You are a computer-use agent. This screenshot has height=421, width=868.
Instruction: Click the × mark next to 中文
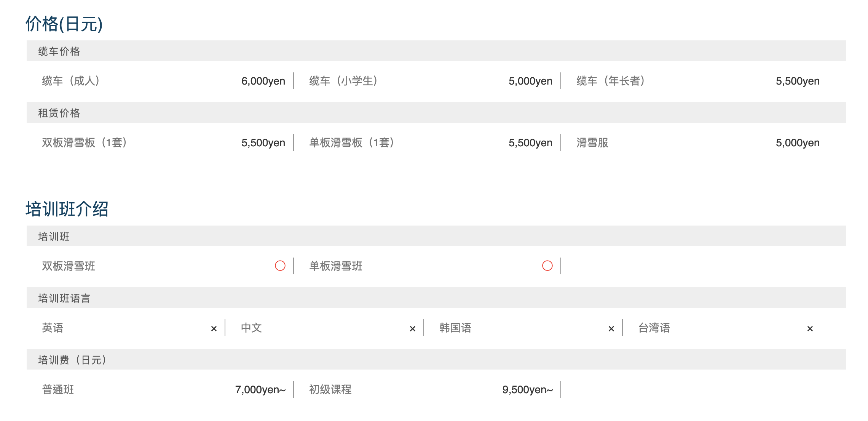413,328
